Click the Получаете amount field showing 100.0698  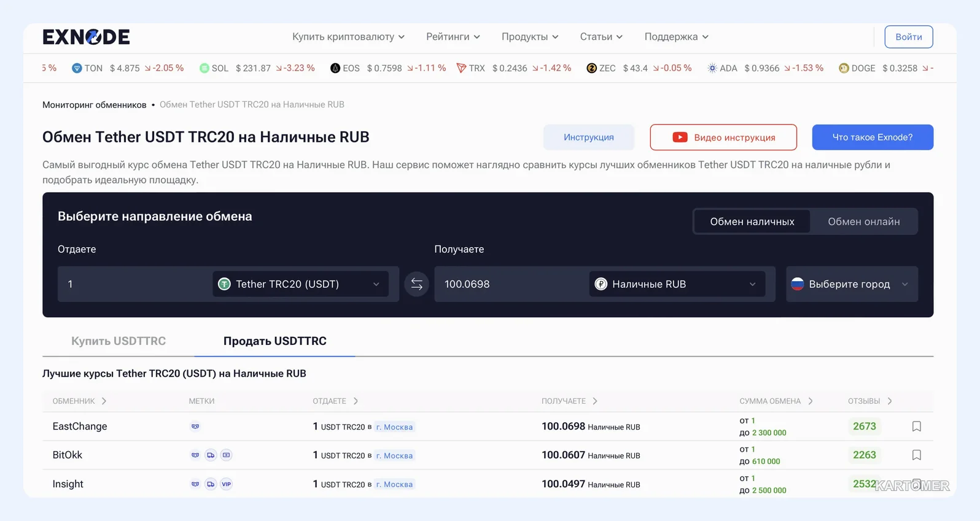(x=511, y=284)
